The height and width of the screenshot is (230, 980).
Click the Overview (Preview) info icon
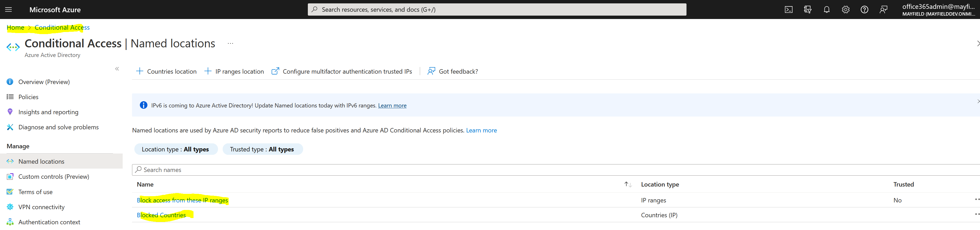(x=10, y=82)
